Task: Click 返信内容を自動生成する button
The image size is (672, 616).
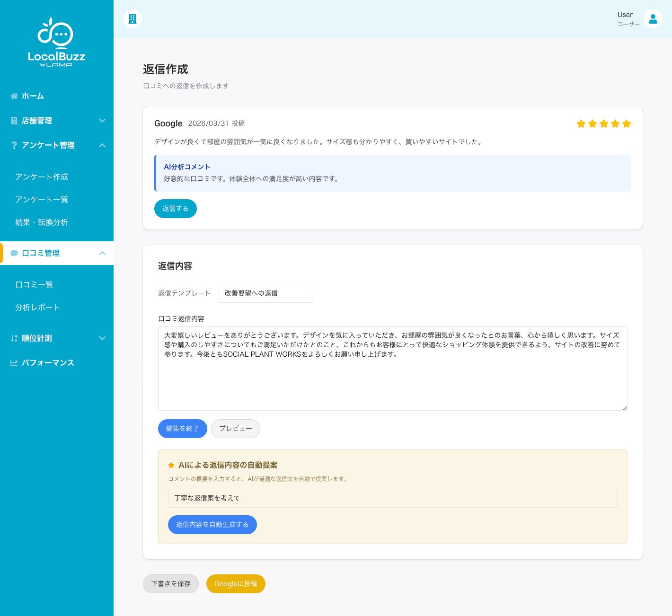Action: 212,525
